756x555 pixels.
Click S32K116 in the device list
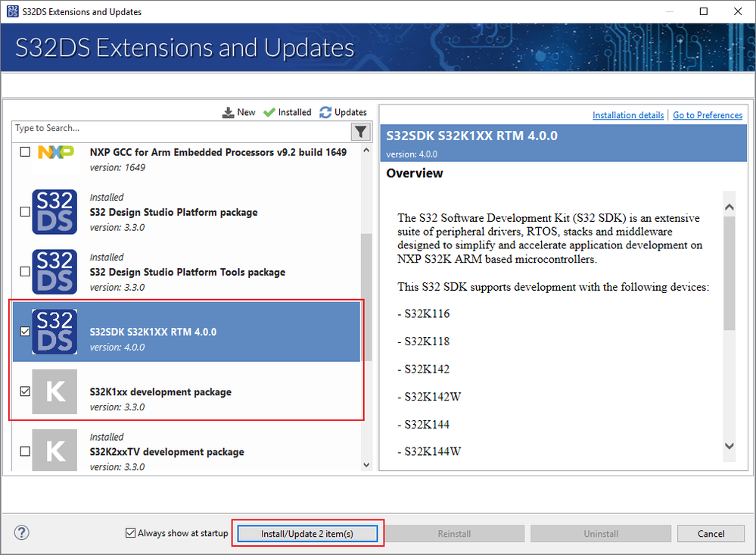(x=427, y=313)
